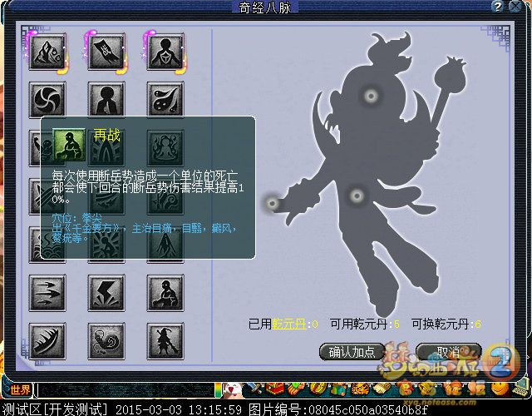
Task: Open help with the question mark button
Action: tap(498, 7)
